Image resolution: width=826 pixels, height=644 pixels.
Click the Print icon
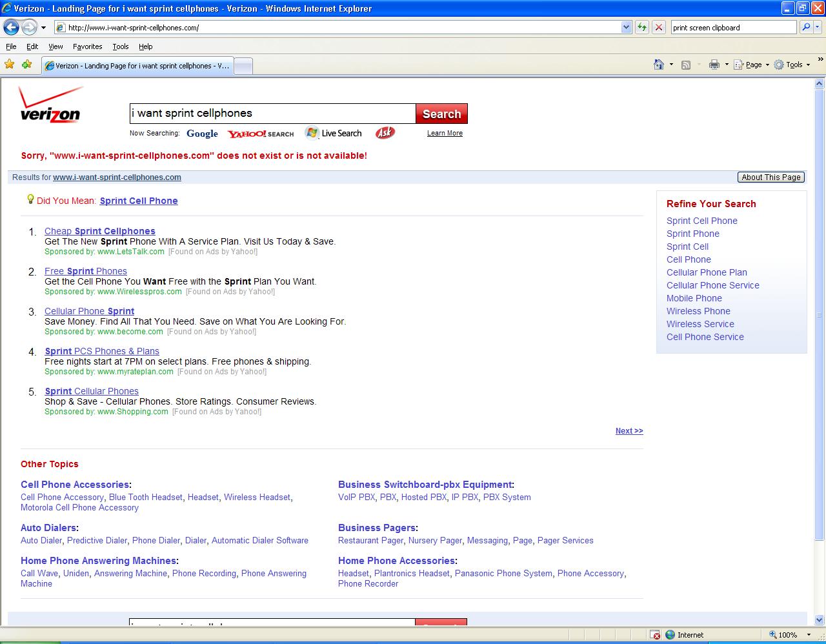coord(714,65)
